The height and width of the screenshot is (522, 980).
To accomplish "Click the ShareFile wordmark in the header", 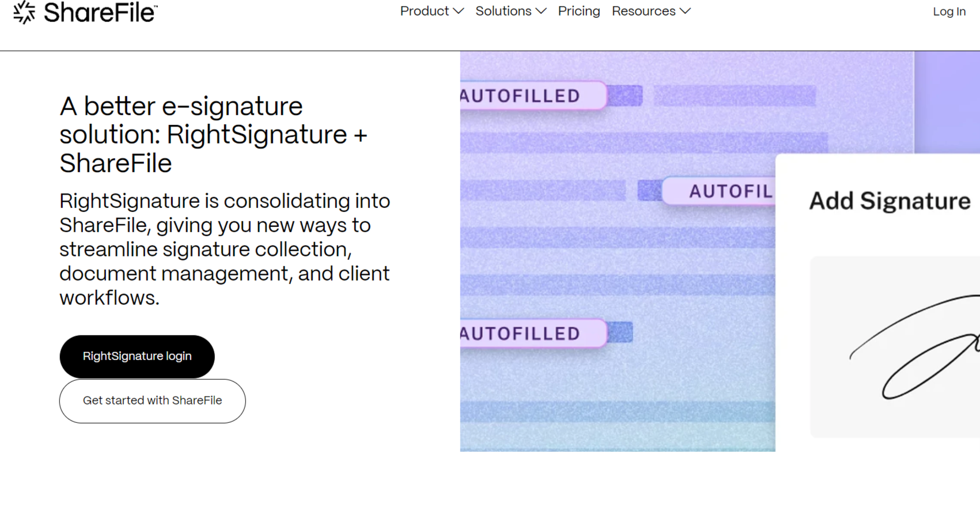I will click(x=100, y=12).
